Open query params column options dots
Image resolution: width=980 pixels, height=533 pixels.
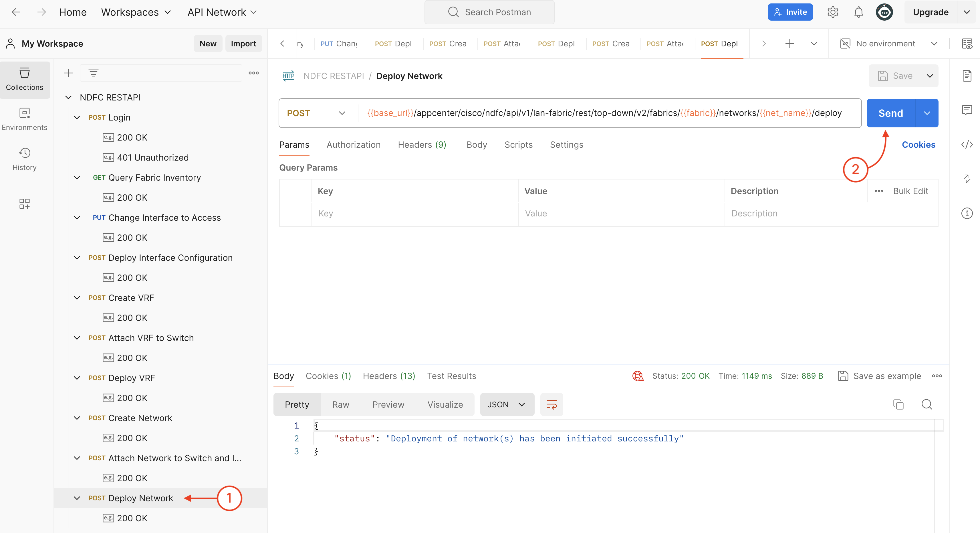(x=878, y=191)
